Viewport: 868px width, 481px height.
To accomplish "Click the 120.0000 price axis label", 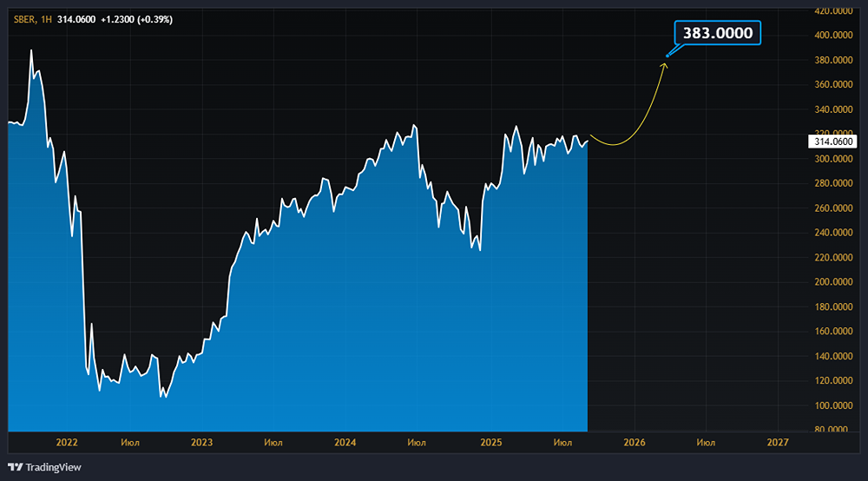I will pos(833,380).
